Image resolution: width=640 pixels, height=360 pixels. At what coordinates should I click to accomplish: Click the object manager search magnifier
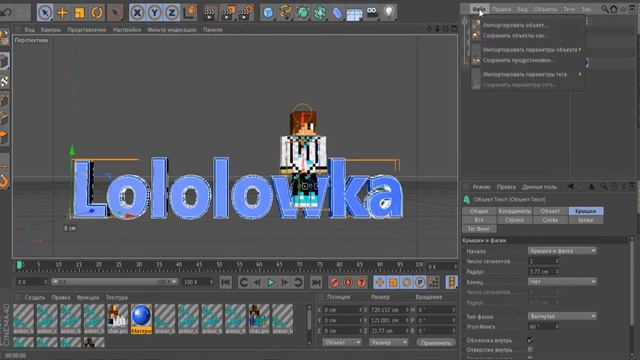point(605,9)
